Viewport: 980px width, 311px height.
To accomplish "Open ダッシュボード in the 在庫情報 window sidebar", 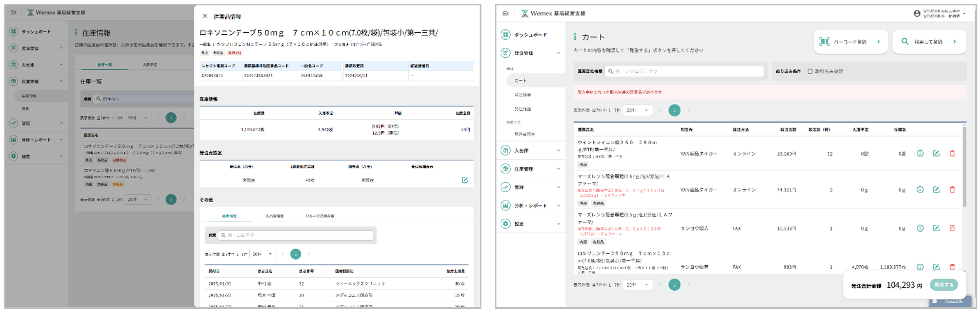I will 36,32.
